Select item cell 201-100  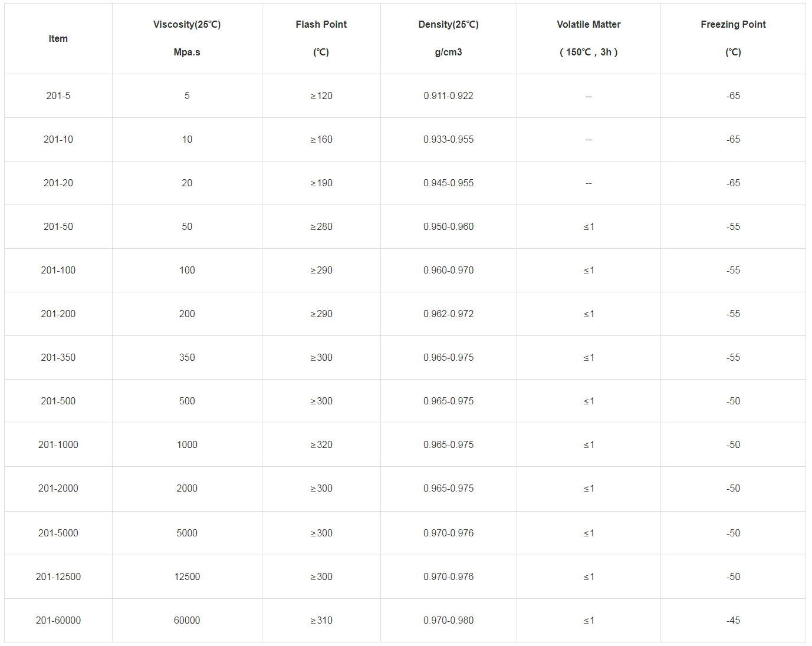click(x=58, y=270)
